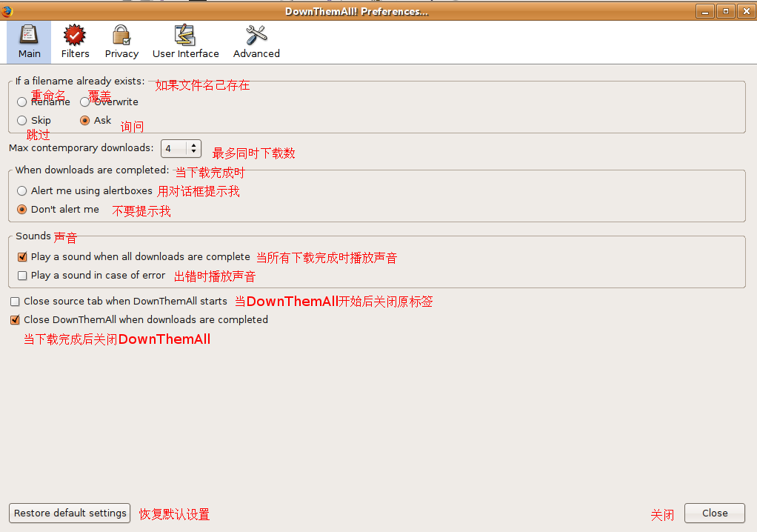
Task: Click the Close button at bottom right
Action: 715,513
